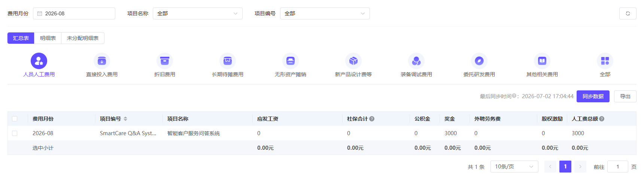The height and width of the screenshot is (180, 644).
Task: Switch to the 明细表 tab
Action: pyautogui.click(x=48, y=38)
